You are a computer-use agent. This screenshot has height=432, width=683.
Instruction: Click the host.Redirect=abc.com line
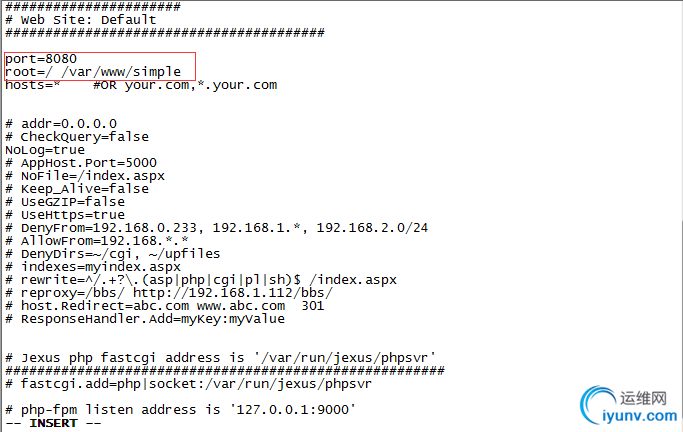click(x=165, y=306)
